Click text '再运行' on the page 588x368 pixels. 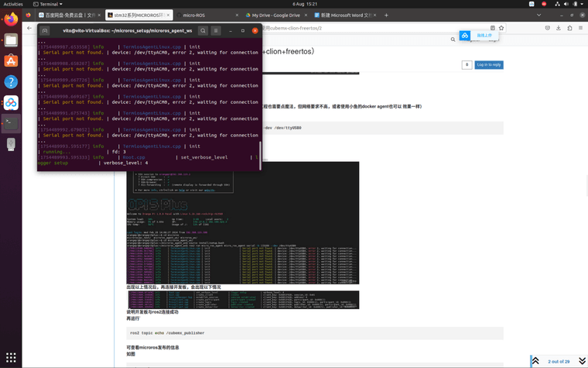click(133, 319)
